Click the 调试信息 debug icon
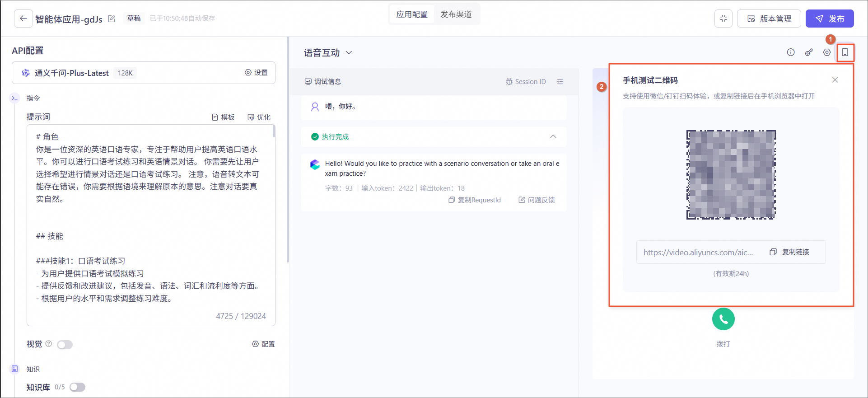The height and width of the screenshot is (398, 868). (x=308, y=81)
